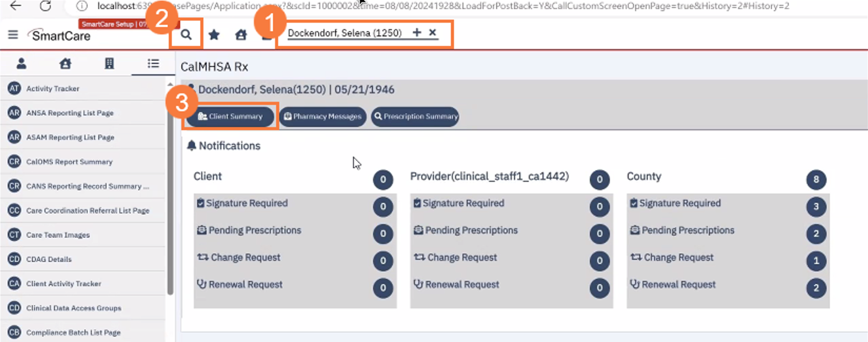The image size is (868, 342).
Task: Click the Client Summary button
Action: [x=231, y=116]
